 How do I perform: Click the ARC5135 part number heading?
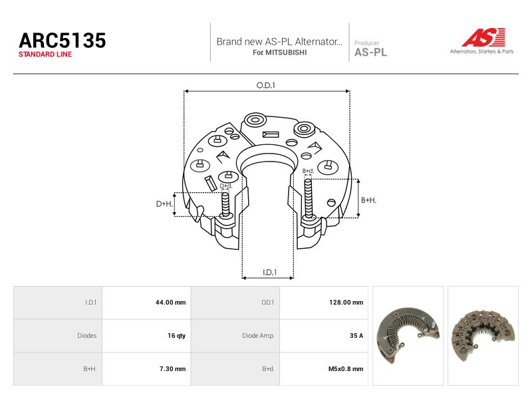tap(63, 41)
